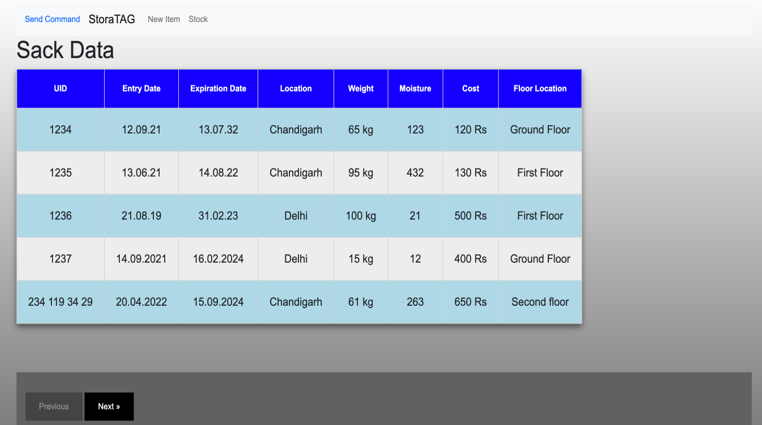Image resolution: width=762 pixels, height=425 pixels.
Task: Select UID cell 1234
Action: tap(60, 130)
